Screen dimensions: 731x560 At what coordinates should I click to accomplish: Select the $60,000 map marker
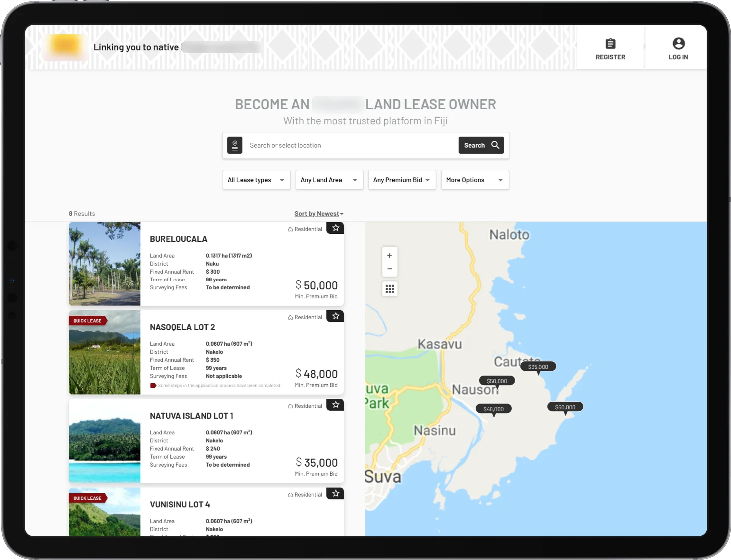[x=565, y=407]
